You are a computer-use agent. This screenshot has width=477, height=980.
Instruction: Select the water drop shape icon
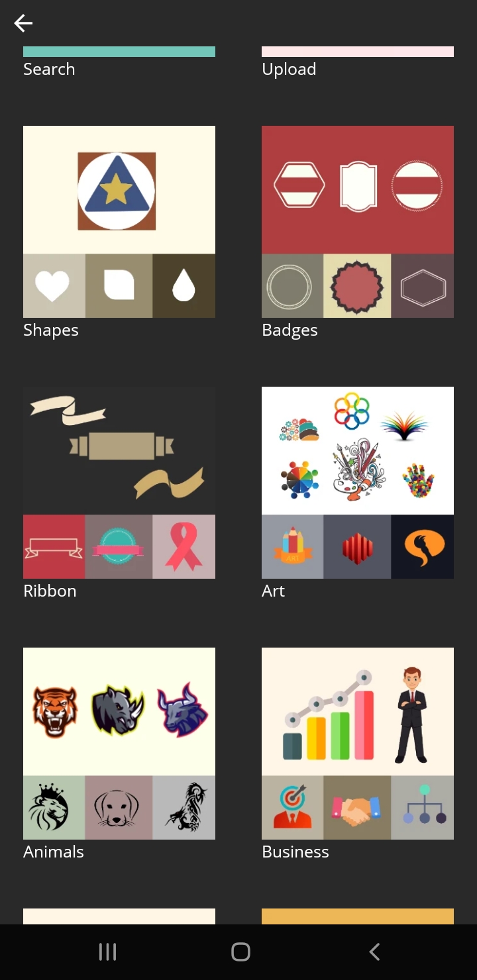[184, 286]
